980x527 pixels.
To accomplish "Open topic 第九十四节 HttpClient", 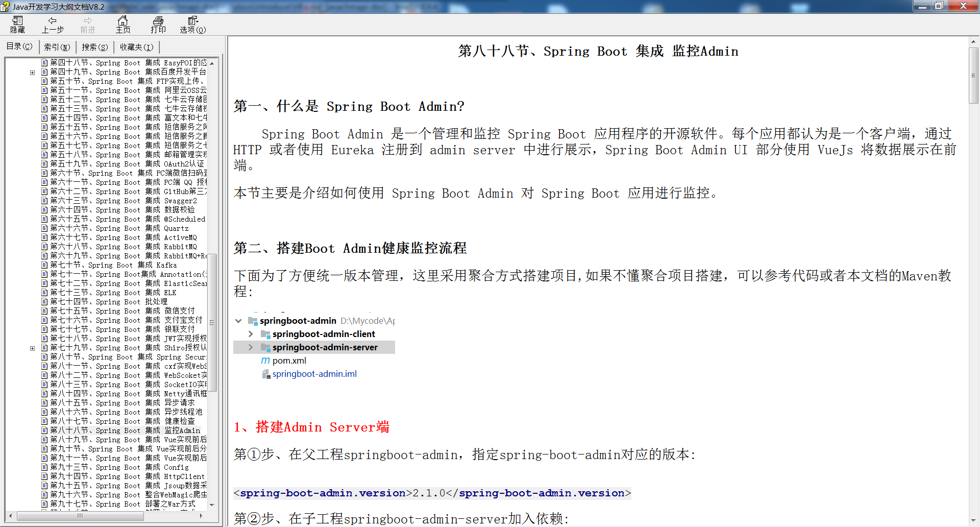I will (128, 476).
